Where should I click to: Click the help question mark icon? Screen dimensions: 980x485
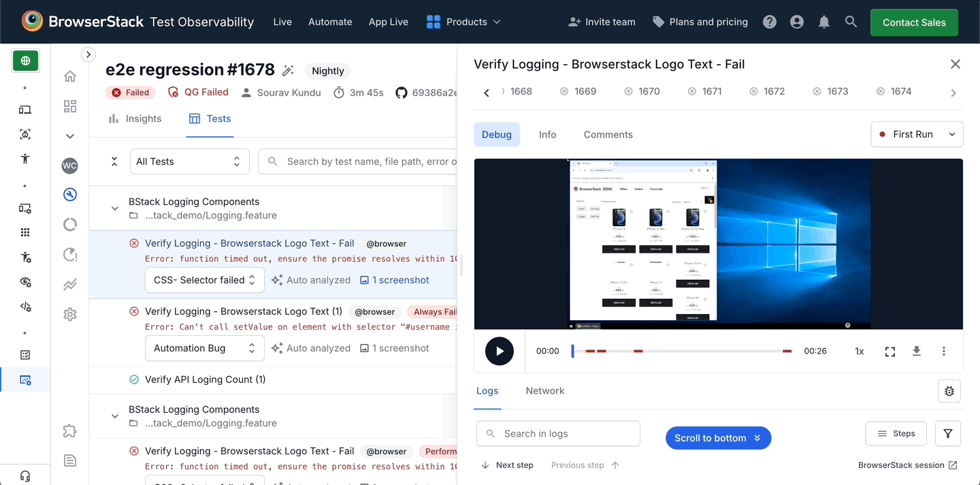[x=769, y=22]
